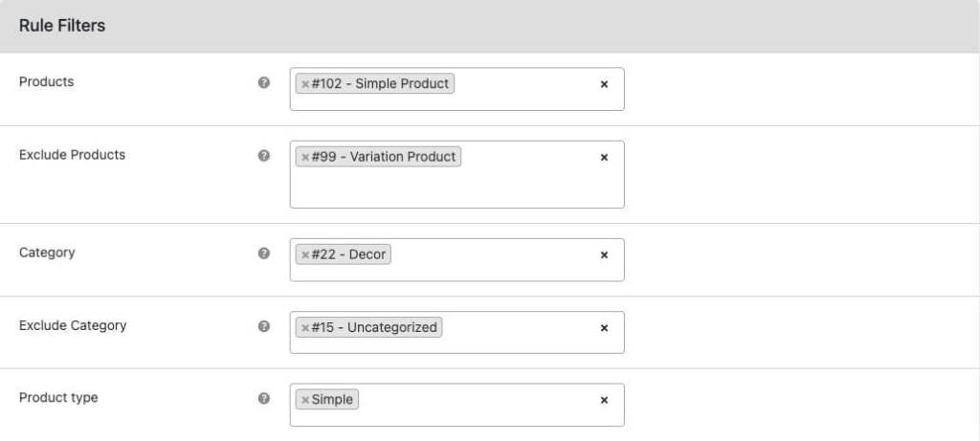This screenshot has height=441, width=980.
Task: Click the help icon beside Exclude Products
Action: coord(264,155)
